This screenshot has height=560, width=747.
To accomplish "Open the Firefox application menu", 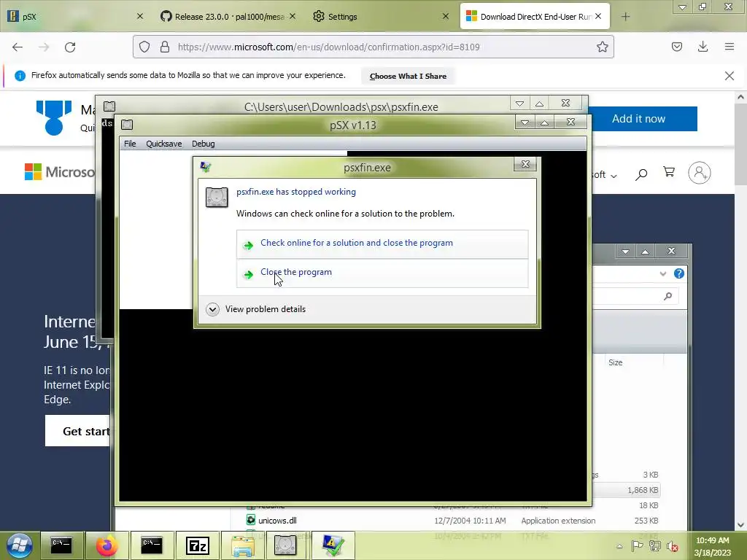I will 729,47.
